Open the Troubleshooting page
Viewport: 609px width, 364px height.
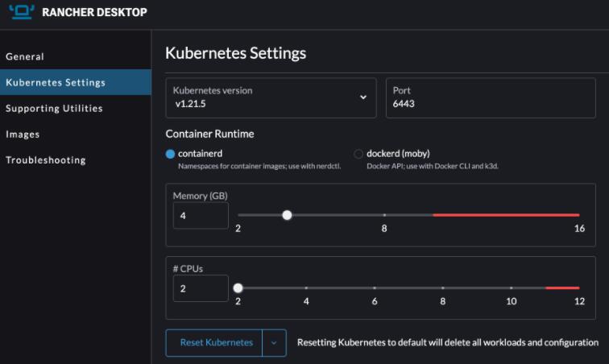pos(45,160)
